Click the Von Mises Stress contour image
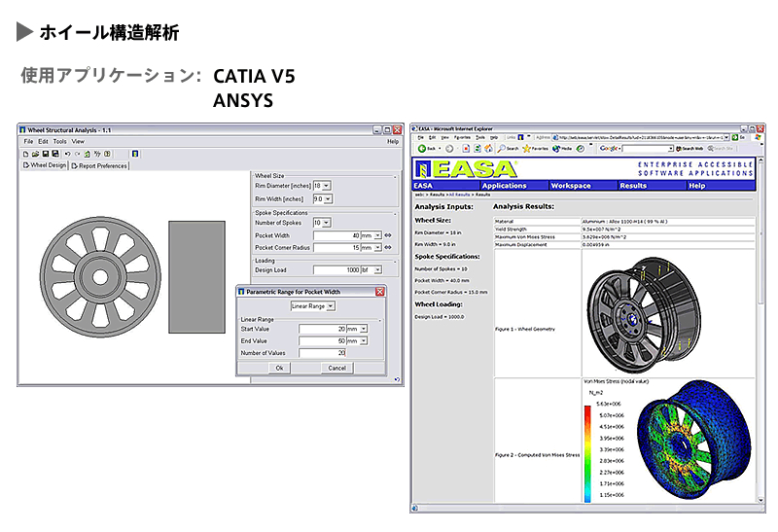778x532 pixels. pyautogui.click(x=693, y=441)
